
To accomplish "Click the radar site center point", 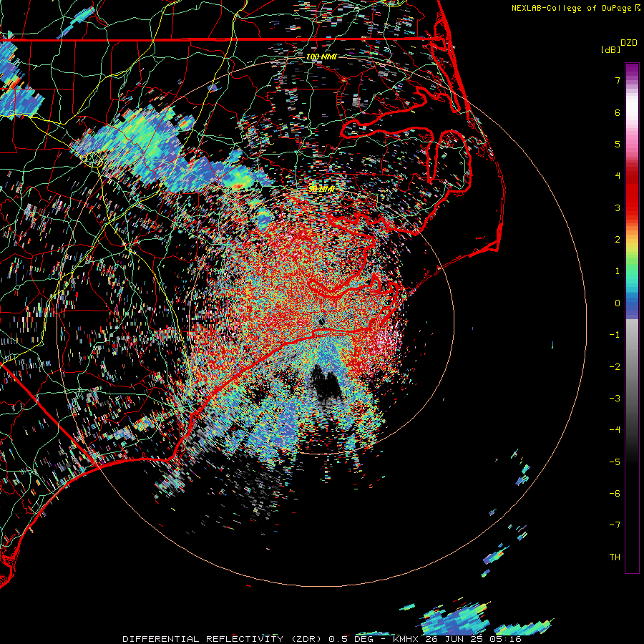I will 321,321.
